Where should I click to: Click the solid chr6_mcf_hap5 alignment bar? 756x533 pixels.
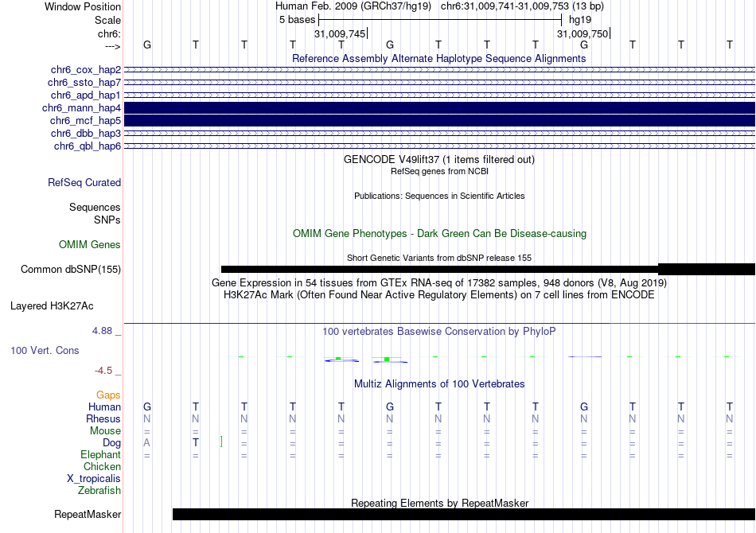(x=440, y=120)
